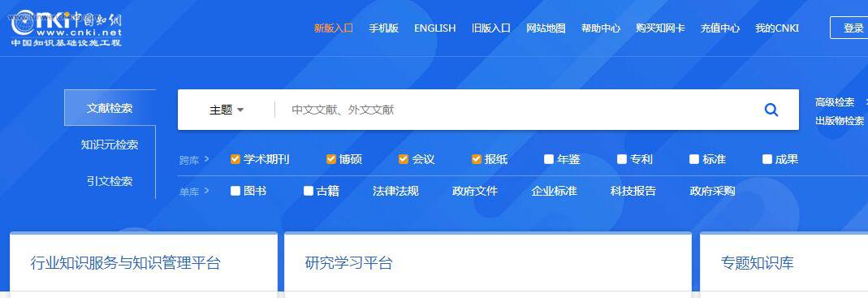868x298 pixels.
Task: Check the 图书 checkbox
Action: pos(235,191)
